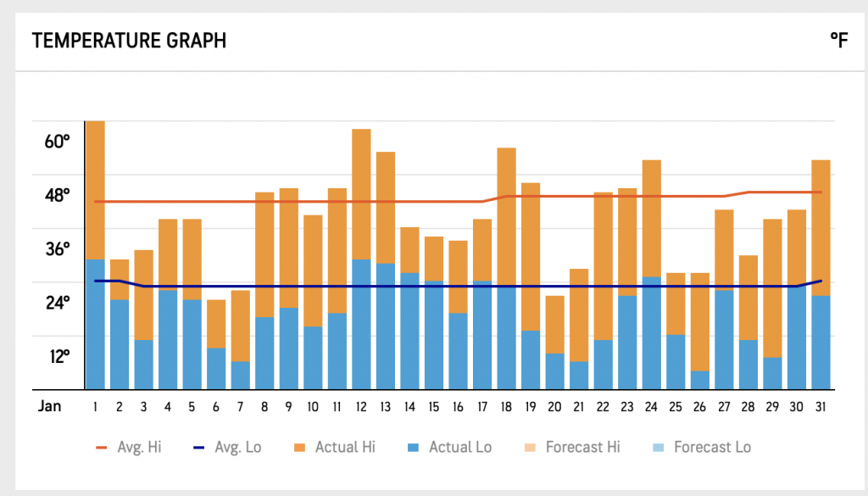This screenshot has width=868, height=496.
Task: Click the Jan month label
Action: pos(49,406)
